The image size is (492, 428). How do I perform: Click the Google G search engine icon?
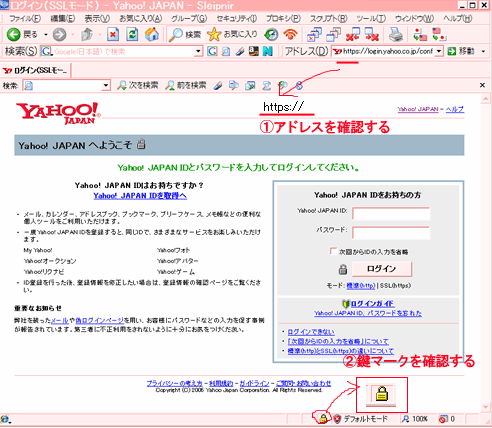tap(212, 51)
